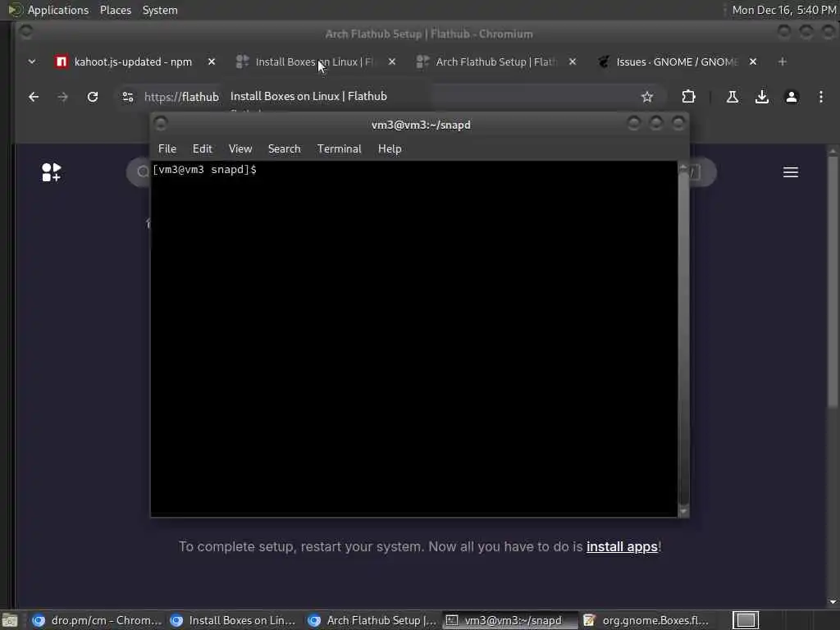Click the Flathub page search magnifier
The image size is (840, 630).
[x=143, y=172]
